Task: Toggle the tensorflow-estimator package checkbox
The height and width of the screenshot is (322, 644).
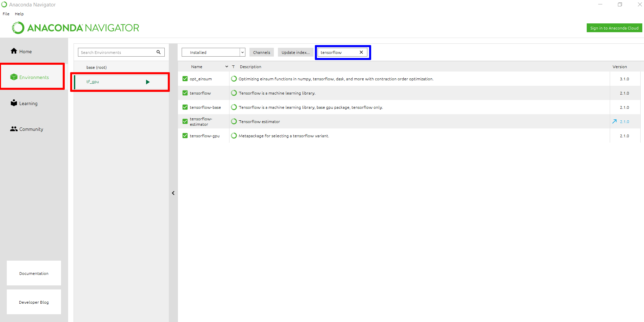Action: click(185, 121)
